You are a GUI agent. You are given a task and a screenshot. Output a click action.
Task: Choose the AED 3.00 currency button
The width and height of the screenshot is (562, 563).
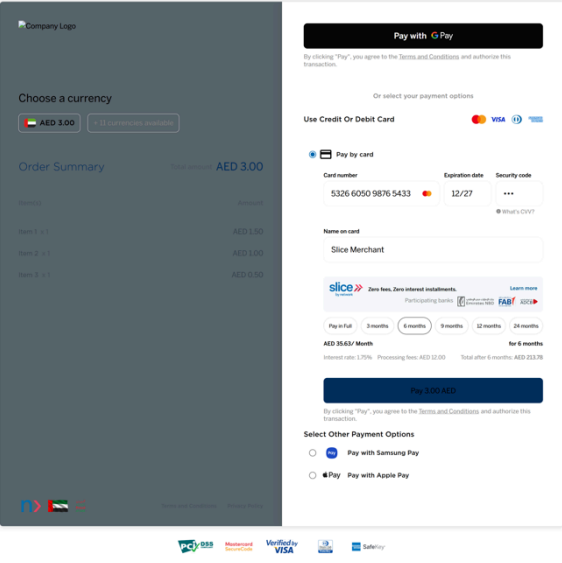50,123
